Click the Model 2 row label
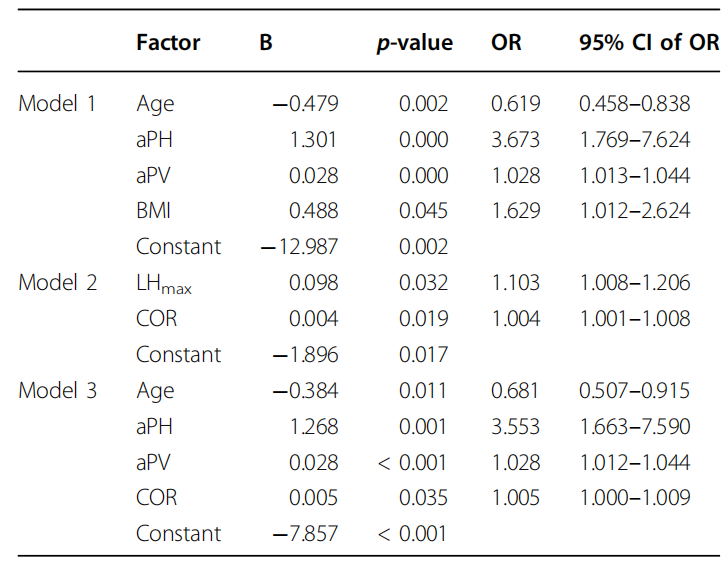Viewport: 728px width, 566px height. pyautogui.click(x=58, y=282)
